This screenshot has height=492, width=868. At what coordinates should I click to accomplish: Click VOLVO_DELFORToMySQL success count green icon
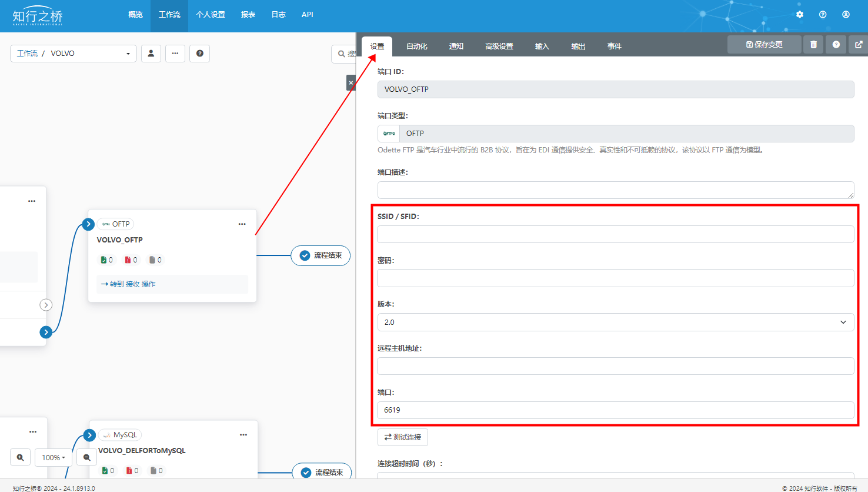(x=105, y=471)
